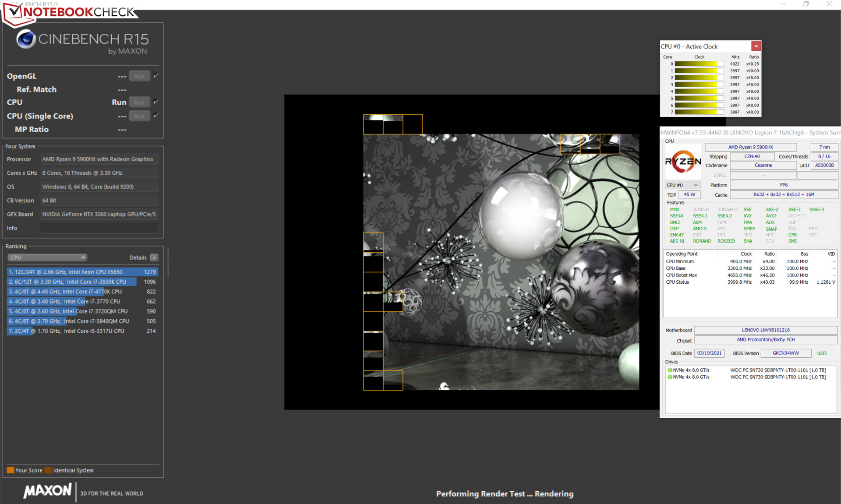Click the Cinebench R15 sphere logo

[26, 39]
